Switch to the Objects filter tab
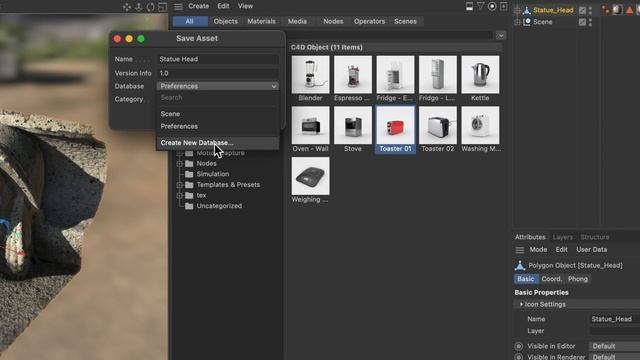Viewport: 640px width, 360px height. tap(225, 21)
